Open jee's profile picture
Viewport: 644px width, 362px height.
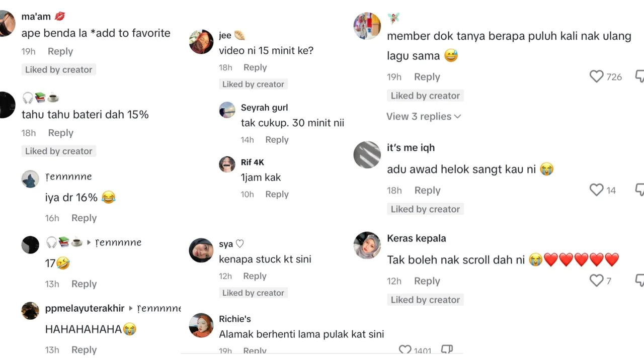click(x=201, y=42)
